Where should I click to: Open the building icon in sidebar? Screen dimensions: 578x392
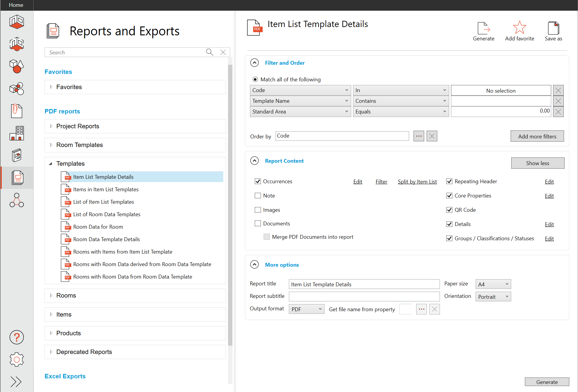[17, 133]
